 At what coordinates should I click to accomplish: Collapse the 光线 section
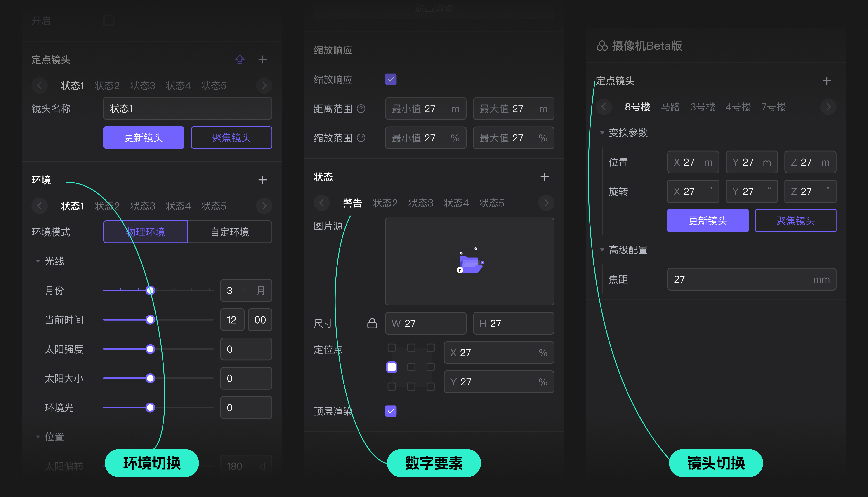pyautogui.click(x=38, y=261)
